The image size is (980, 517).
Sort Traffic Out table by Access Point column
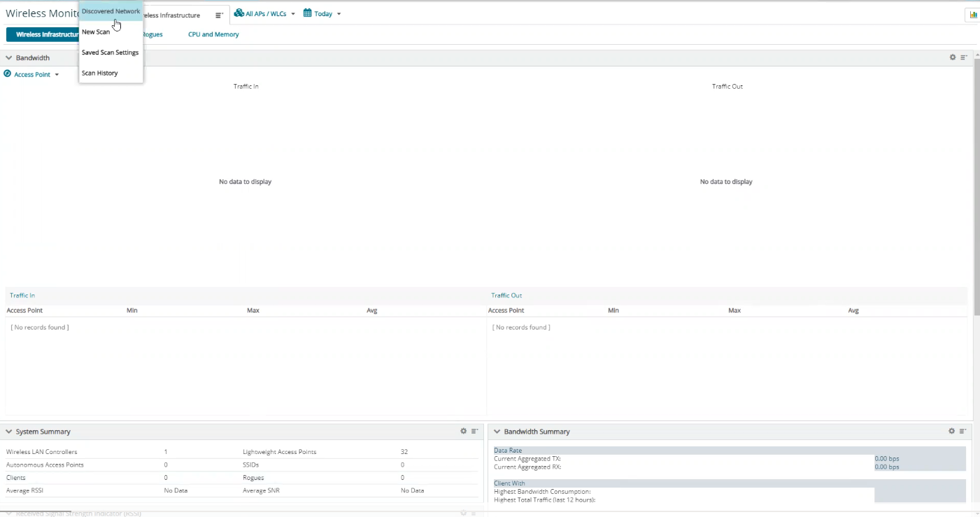(506, 311)
